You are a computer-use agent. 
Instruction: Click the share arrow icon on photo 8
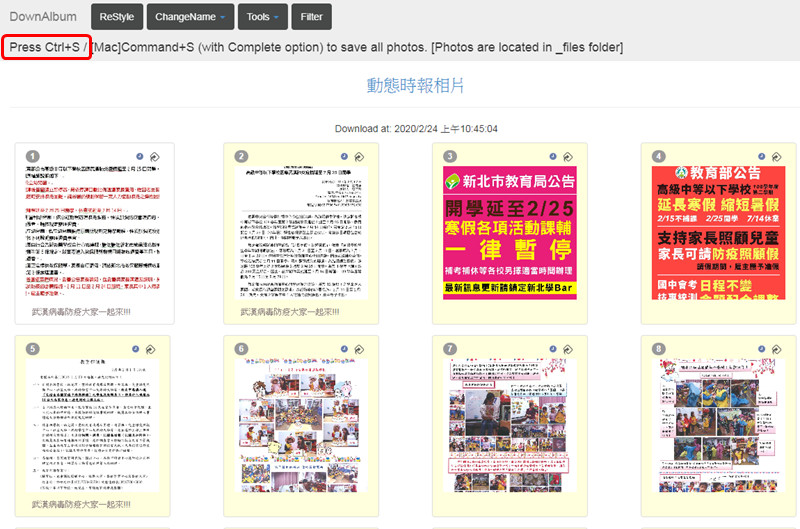(x=777, y=349)
